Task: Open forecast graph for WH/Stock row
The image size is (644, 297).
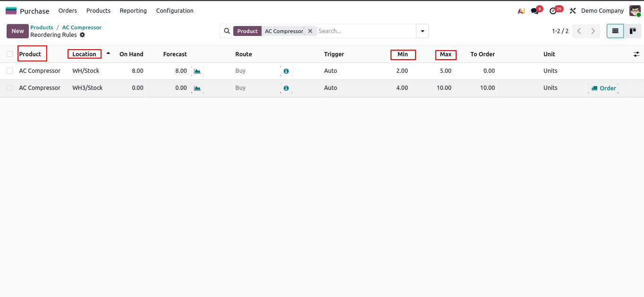Action: (x=197, y=71)
